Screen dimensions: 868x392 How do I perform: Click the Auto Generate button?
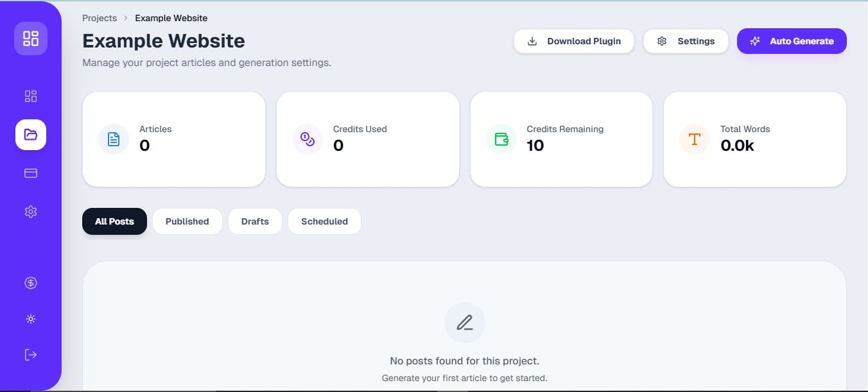click(792, 41)
